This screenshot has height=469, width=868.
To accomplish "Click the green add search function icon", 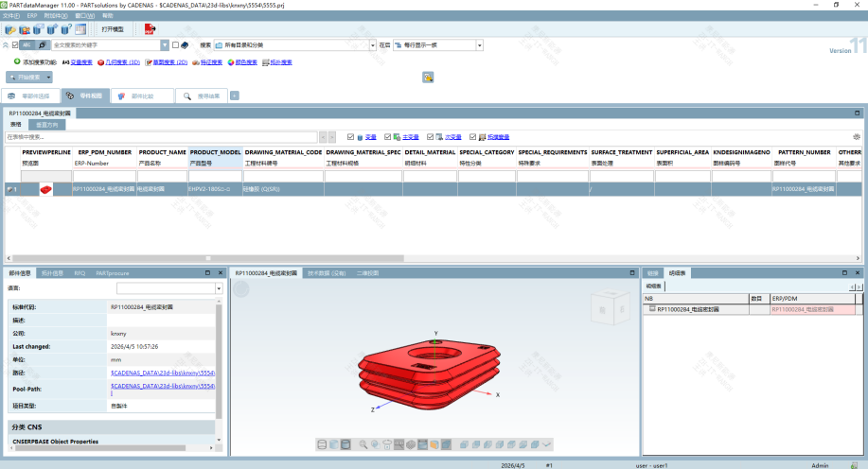I will (x=17, y=62).
